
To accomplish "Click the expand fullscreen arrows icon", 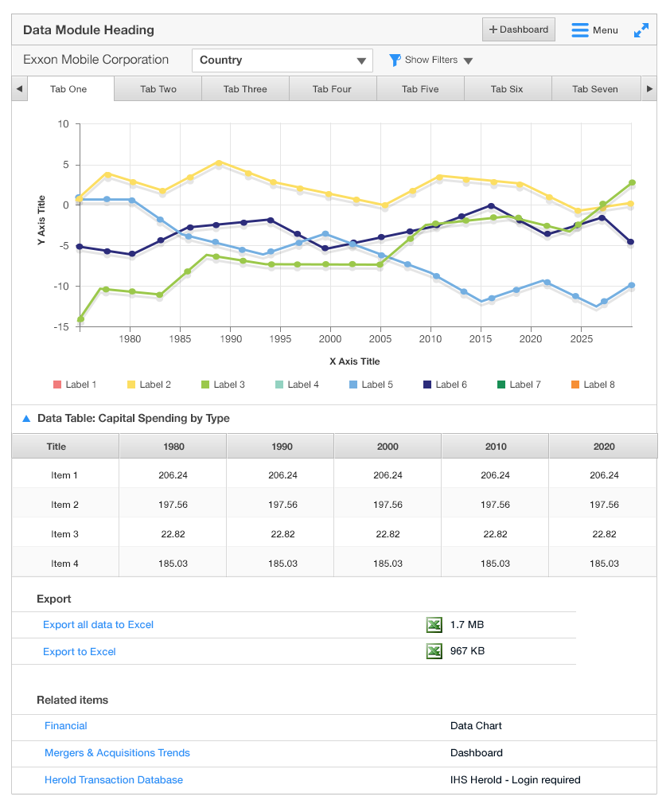I will coord(641,30).
